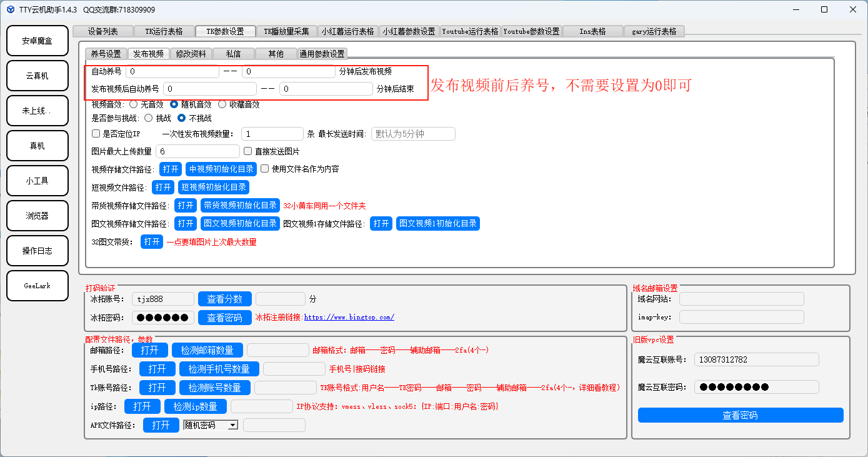868x457 pixels.
Task: Click the 图文视频初始化目录 button
Action: [240, 223]
